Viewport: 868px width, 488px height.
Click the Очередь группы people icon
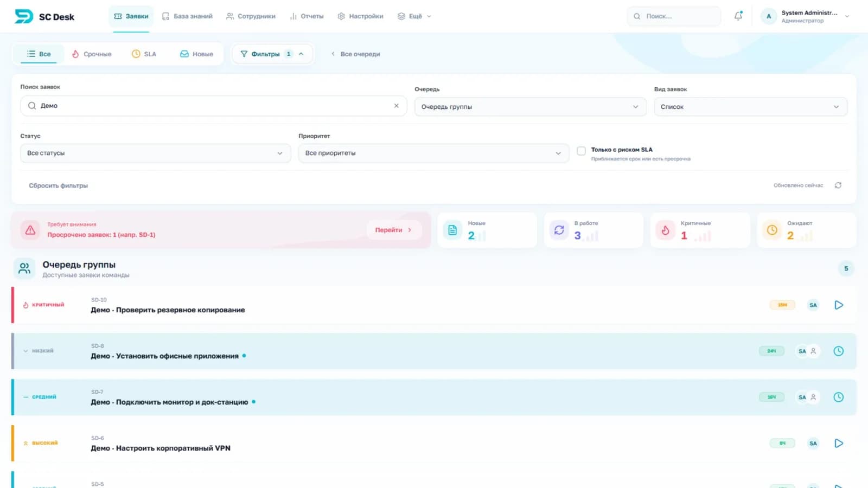click(x=24, y=268)
